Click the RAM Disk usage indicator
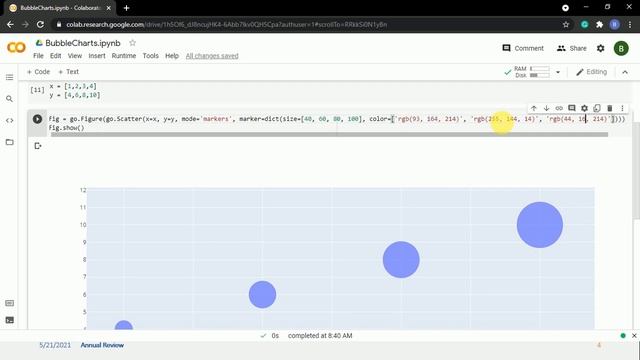Image resolution: width=640 pixels, height=360 pixels. pos(531,72)
